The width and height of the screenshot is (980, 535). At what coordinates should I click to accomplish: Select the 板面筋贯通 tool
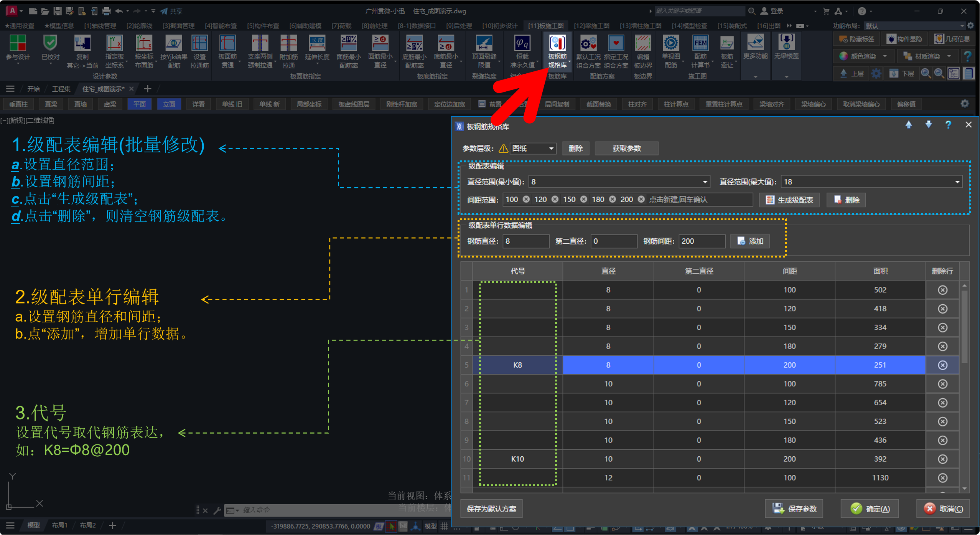click(x=228, y=51)
